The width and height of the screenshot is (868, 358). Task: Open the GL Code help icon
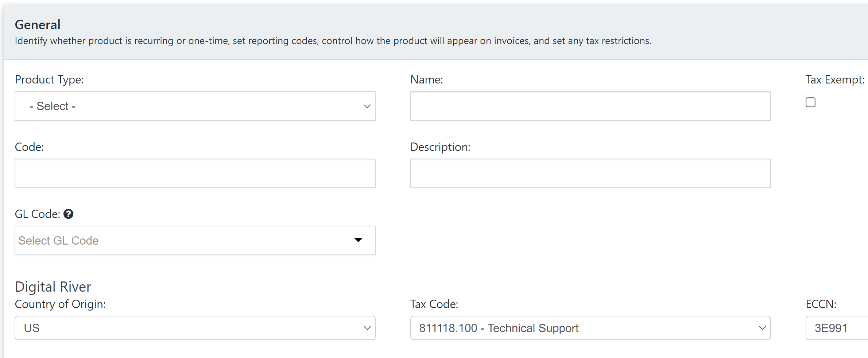pyautogui.click(x=68, y=214)
